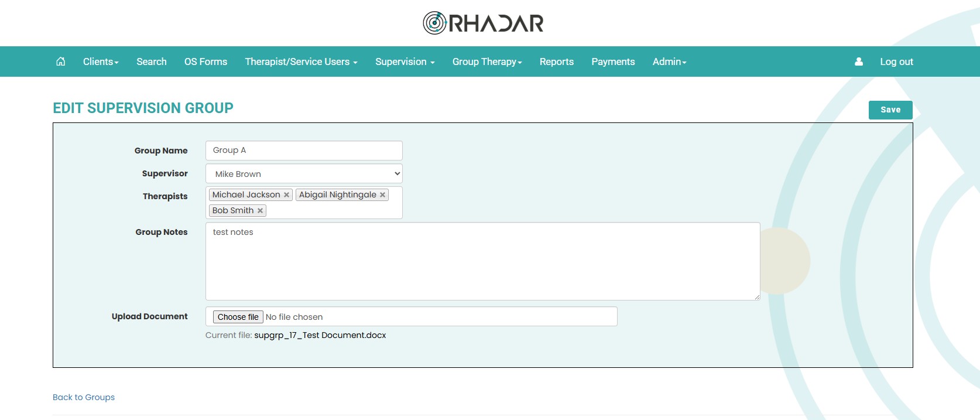Click into the Group Name field
Viewport: 980px width, 420px height.
[x=304, y=151]
